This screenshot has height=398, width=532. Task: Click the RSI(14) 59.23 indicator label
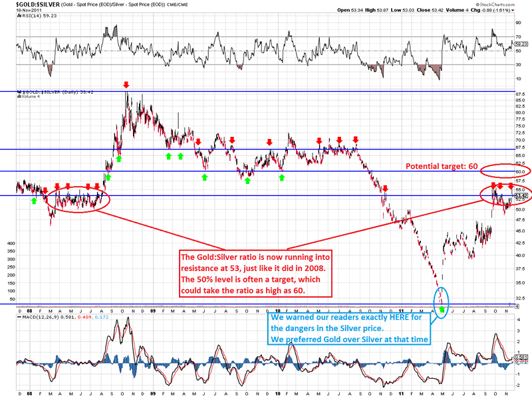pyautogui.click(x=39, y=15)
